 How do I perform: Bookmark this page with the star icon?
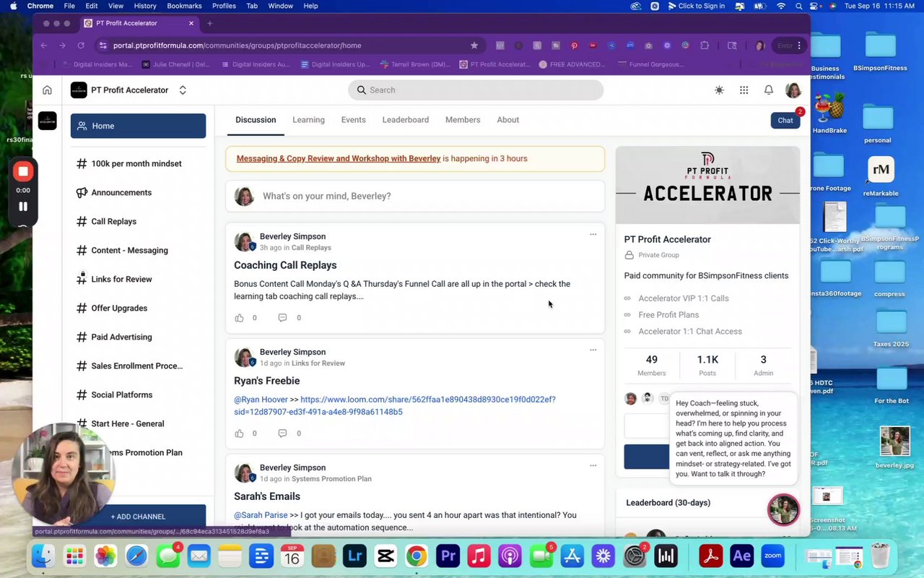coord(474,46)
